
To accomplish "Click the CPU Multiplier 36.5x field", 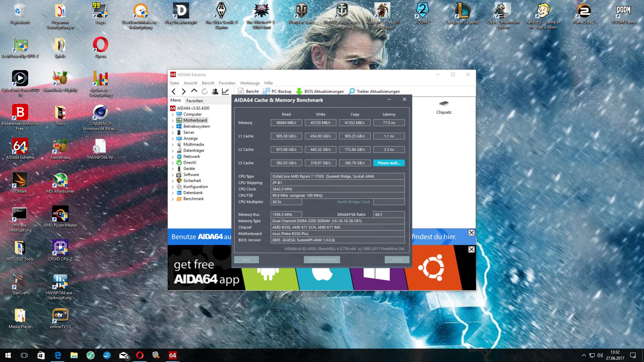I will pos(286,202).
